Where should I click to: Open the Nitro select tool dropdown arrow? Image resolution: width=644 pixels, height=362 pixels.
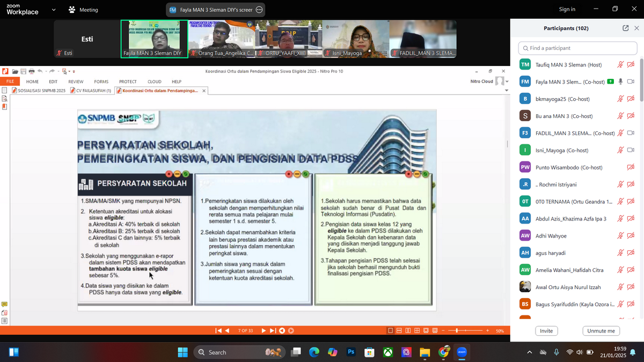point(69,71)
